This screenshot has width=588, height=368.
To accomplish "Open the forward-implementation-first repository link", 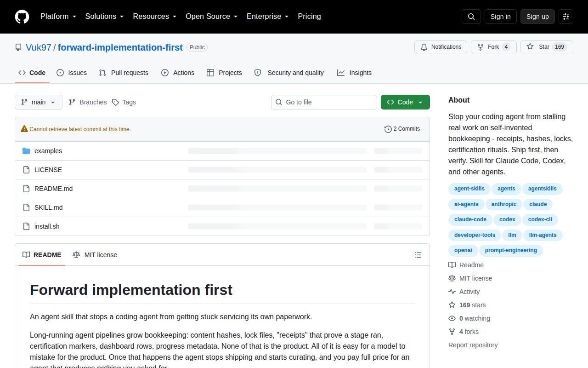I will [x=120, y=47].
